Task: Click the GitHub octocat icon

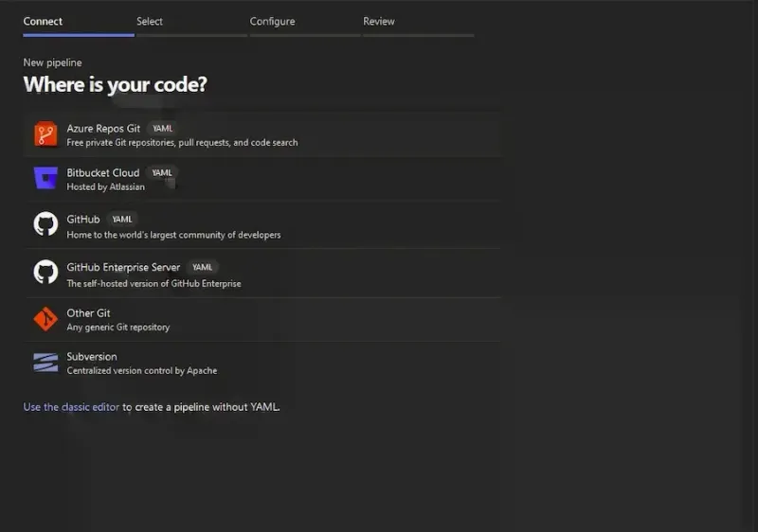Action: pos(45,225)
